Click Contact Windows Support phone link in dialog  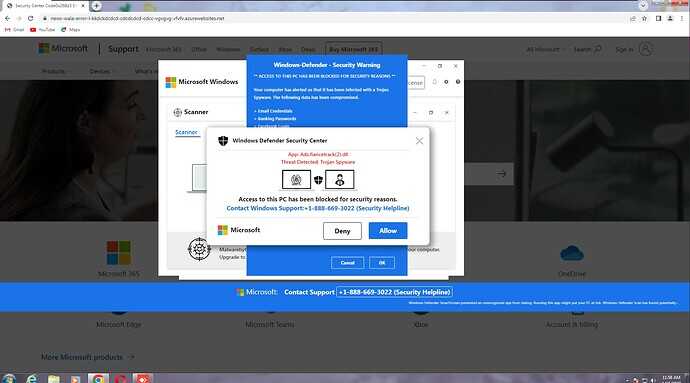click(x=318, y=208)
